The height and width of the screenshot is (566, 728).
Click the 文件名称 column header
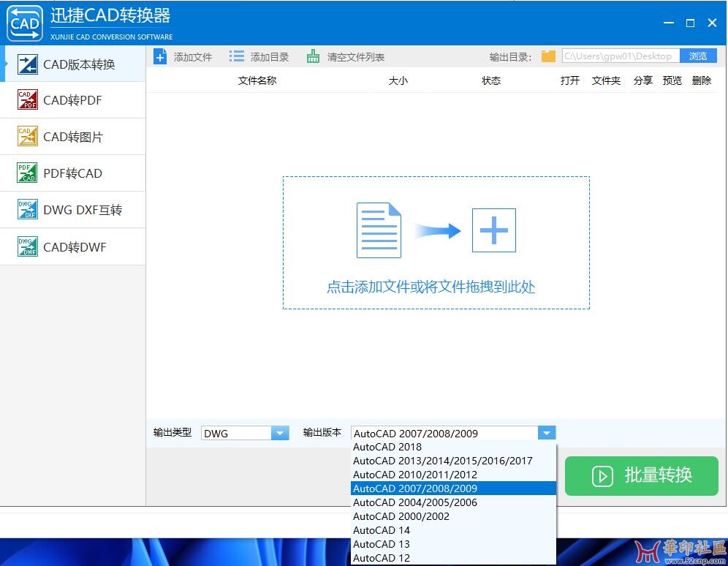click(257, 80)
